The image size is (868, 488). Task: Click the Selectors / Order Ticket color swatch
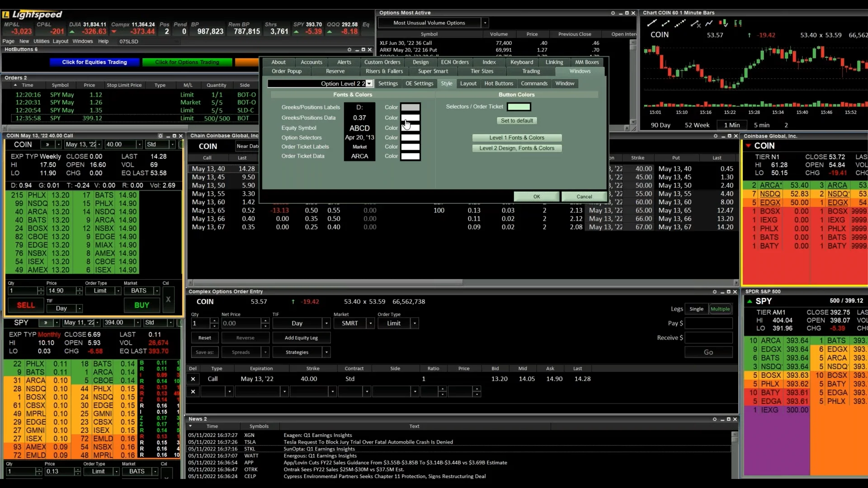coord(519,107)
